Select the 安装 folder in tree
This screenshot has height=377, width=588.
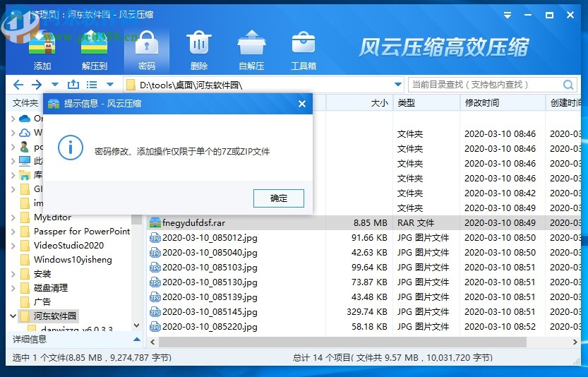coord(42,274)
